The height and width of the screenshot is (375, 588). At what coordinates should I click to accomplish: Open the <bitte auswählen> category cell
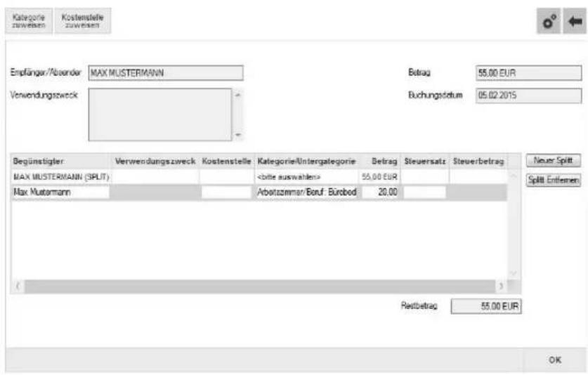click(306, 177)
